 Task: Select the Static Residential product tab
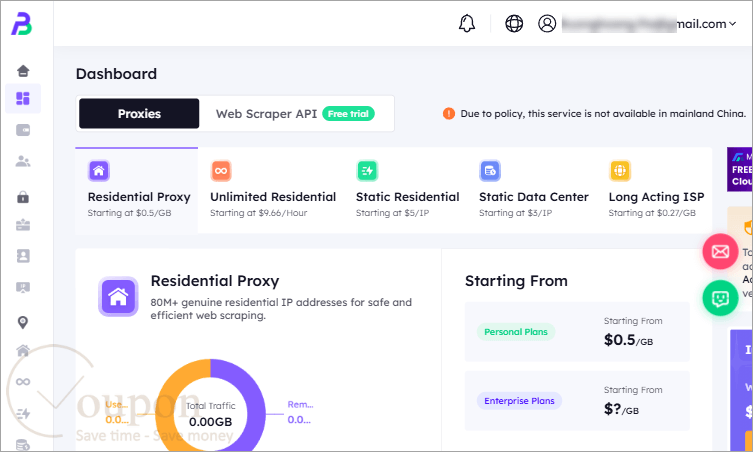[408, 191]
